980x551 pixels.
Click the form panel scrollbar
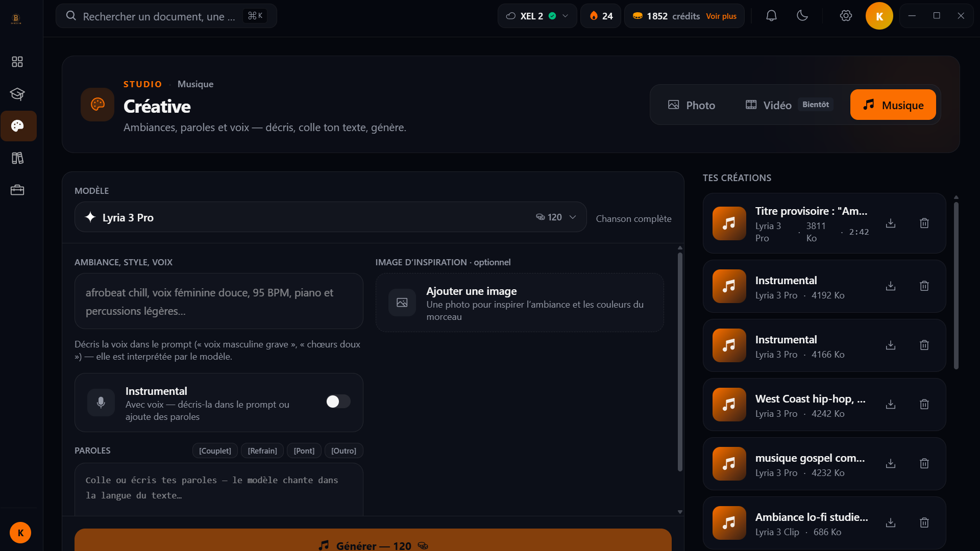pyautogui.click(x=680, y=362)
